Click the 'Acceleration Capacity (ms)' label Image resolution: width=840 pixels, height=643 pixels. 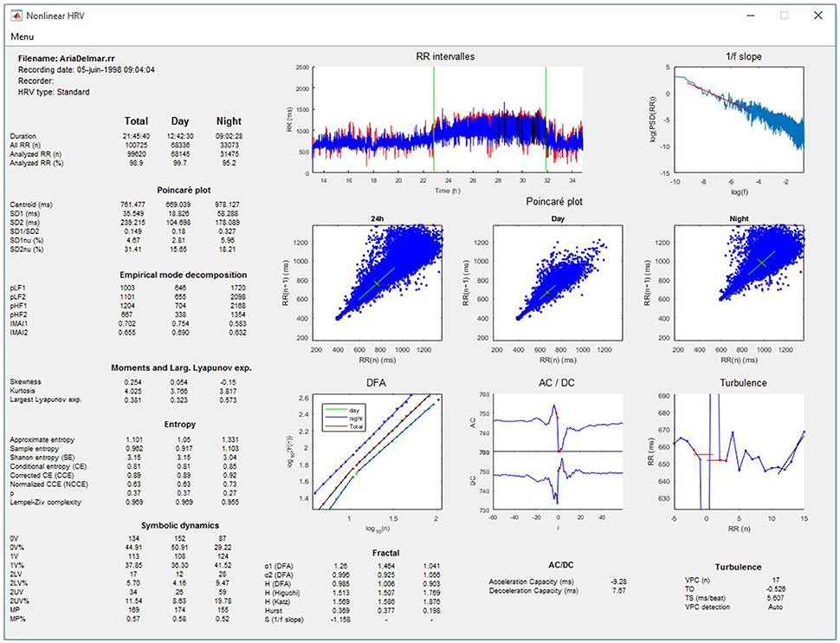532,581
